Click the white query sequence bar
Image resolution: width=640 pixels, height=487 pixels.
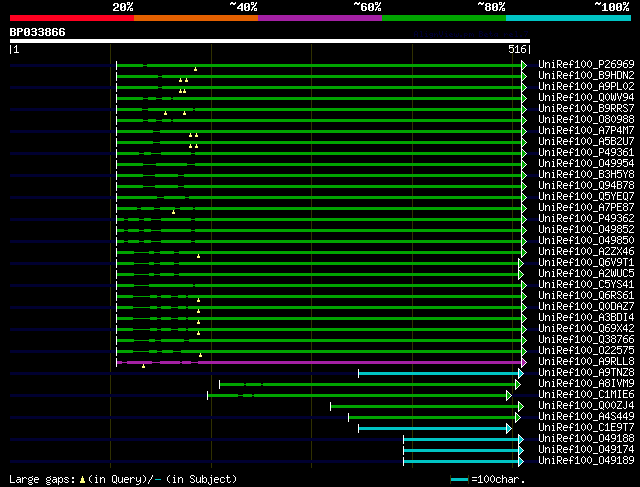(269, 41)
